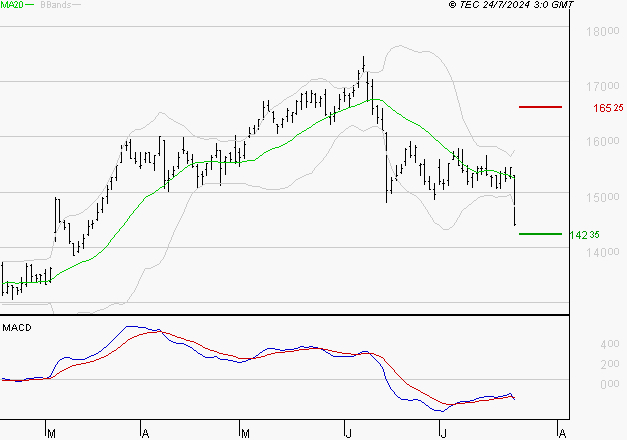Click the MACD 4.00 scale label
This screenshot has width=627, height=440.
(x=610, y=344)
